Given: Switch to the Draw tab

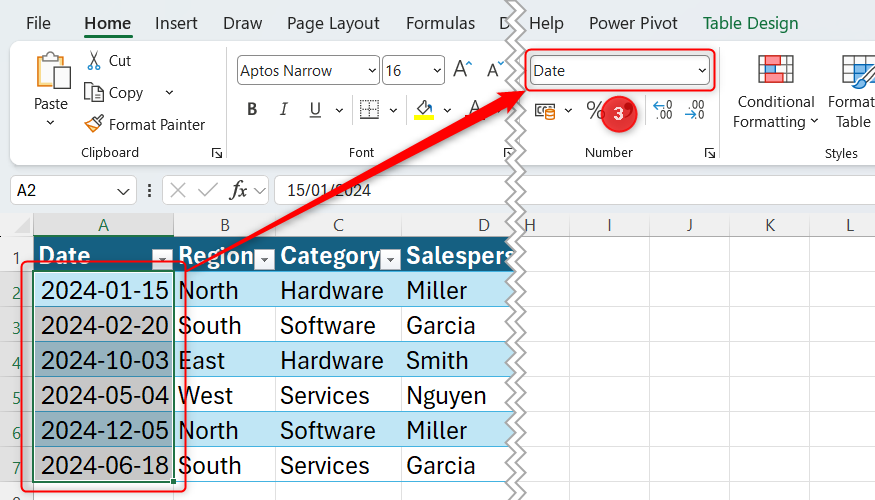Looking at the screenshot, I should tap(242, 23).
